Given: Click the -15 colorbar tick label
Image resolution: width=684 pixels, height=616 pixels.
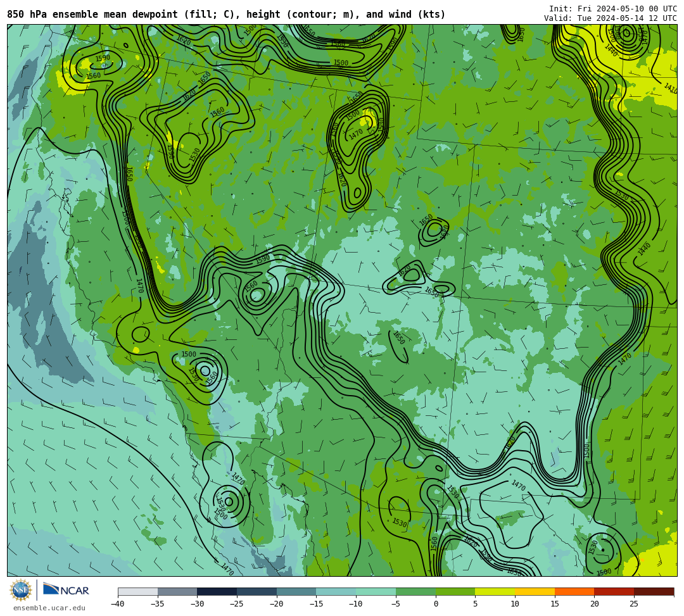Looking at the screenshot, I should [x=316, y=604].
